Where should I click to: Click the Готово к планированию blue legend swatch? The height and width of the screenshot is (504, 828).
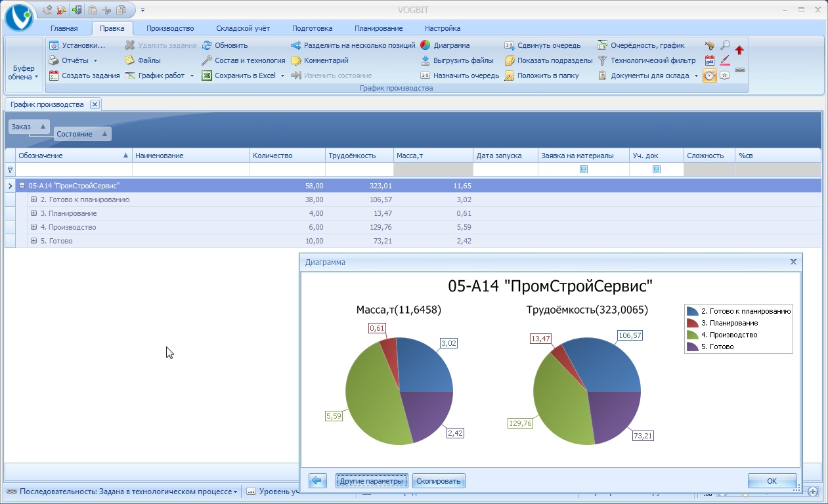(693, 311)
